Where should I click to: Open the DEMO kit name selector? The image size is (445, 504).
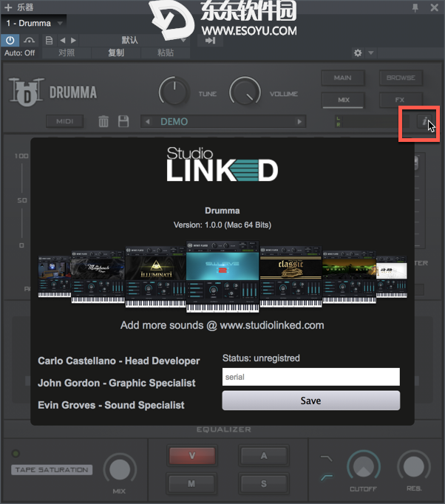tap(223, 121)
